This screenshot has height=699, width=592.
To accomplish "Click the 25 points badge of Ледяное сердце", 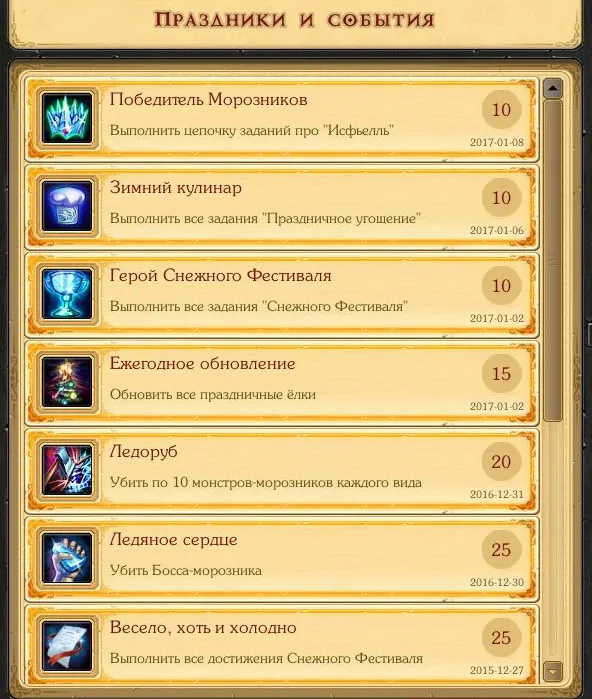I will (501, 549).
